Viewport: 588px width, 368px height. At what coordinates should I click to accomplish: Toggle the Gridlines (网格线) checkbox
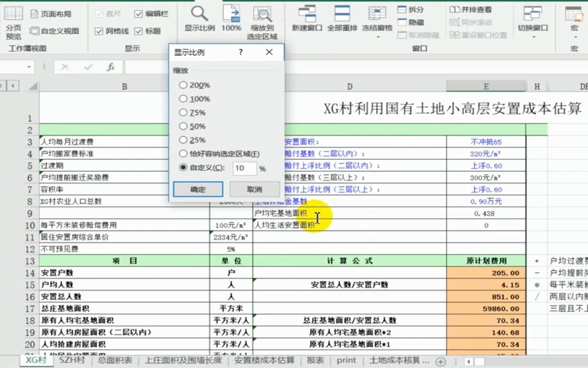pos(99,31)
